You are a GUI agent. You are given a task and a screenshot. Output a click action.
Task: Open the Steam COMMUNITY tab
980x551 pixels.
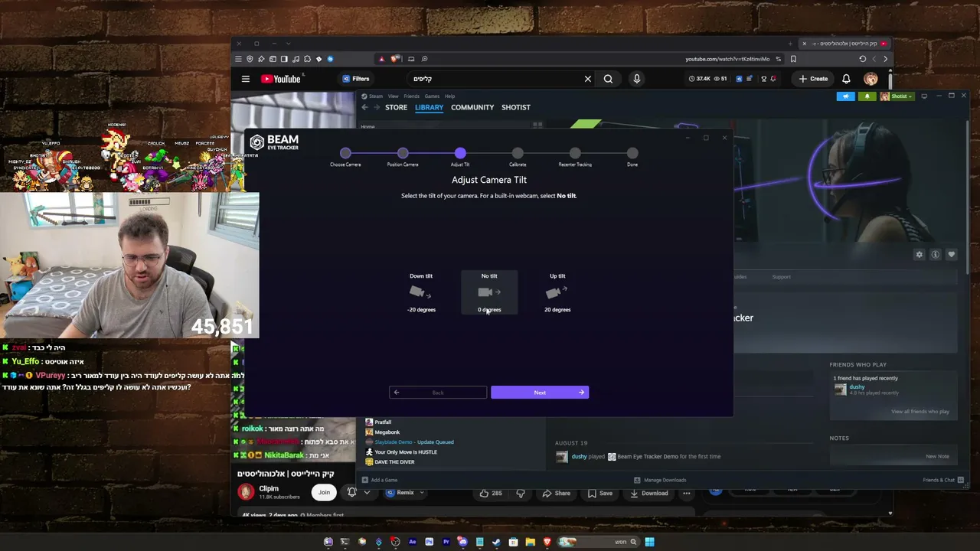[x=472, y=107]
